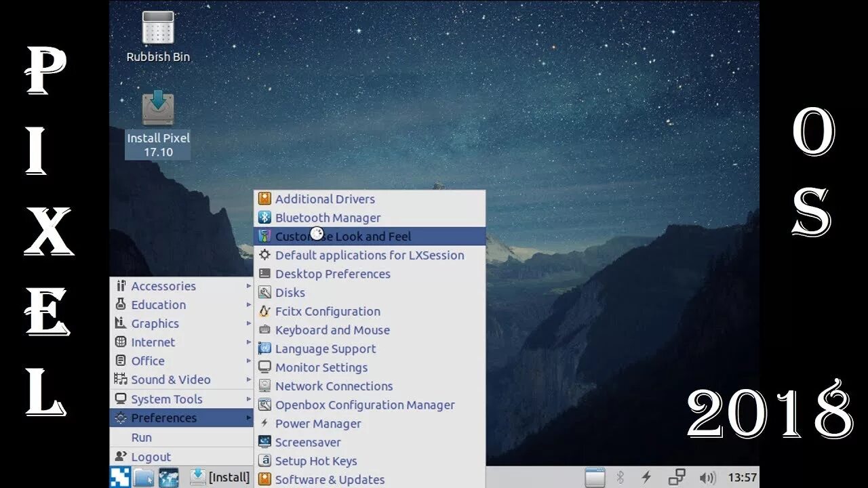Open the network tray icon
Screen dimensions: 868x488
click(x=676, y=477)
